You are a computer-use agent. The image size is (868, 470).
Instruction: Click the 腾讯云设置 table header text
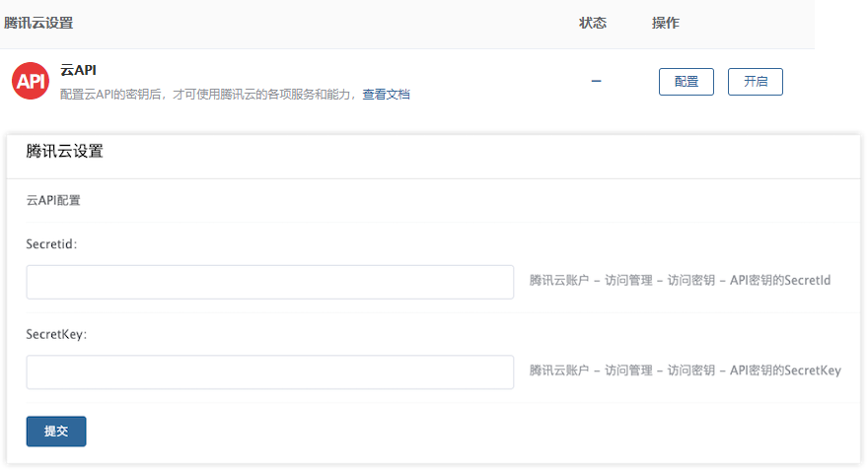tap(38, 24)
